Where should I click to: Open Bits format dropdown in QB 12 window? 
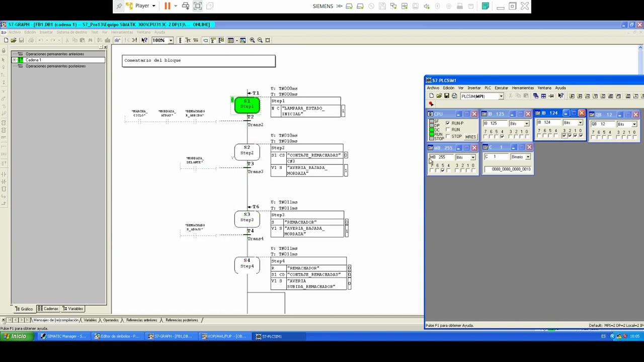click(634, 124)
